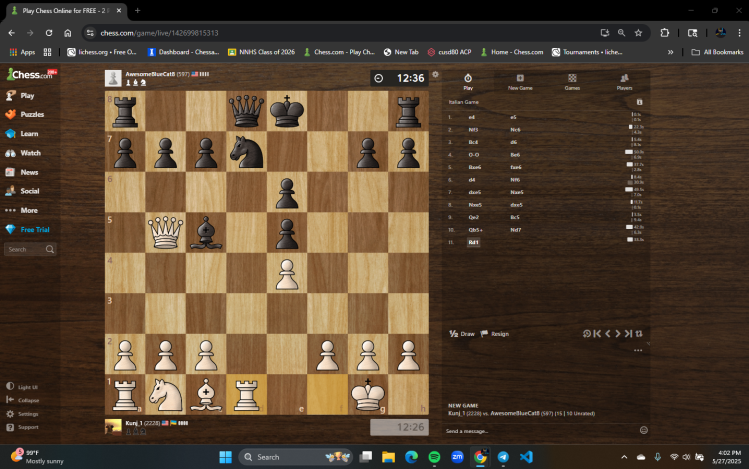Click the AwesomeBlueCat8 username
Screen dimensions: 749x469
coord(150,74)
